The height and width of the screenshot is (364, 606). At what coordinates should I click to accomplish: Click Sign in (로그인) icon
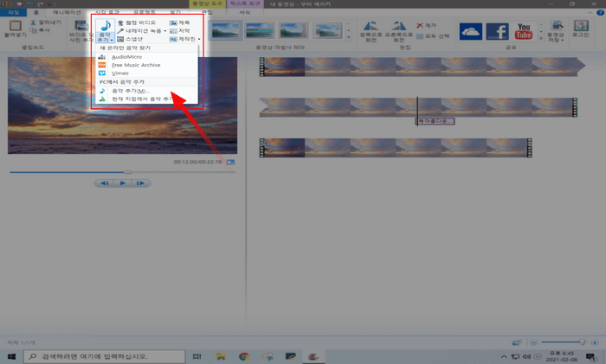click(581, 26)
